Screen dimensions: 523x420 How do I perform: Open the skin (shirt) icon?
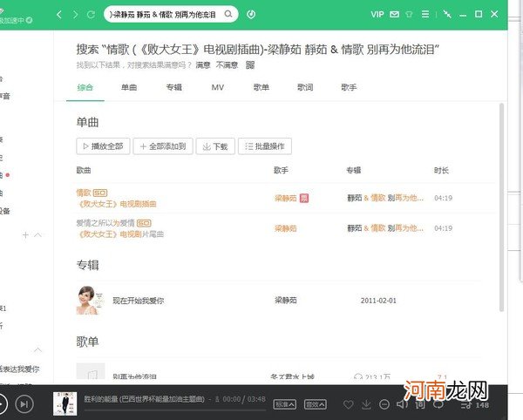click(409, 14)
